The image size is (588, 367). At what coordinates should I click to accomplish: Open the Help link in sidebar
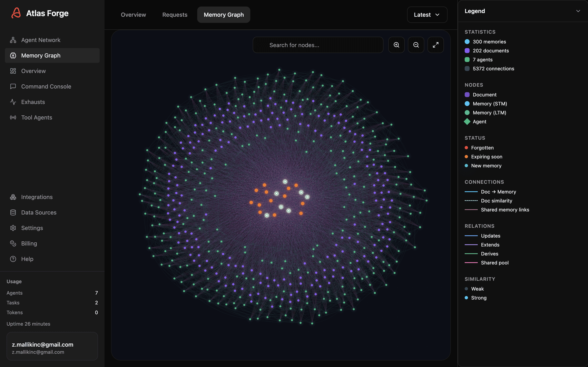click(27, 259)
